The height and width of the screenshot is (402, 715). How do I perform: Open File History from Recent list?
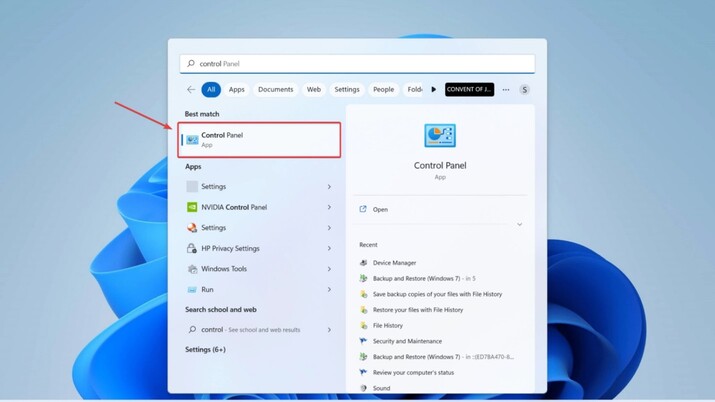(388, 325)
